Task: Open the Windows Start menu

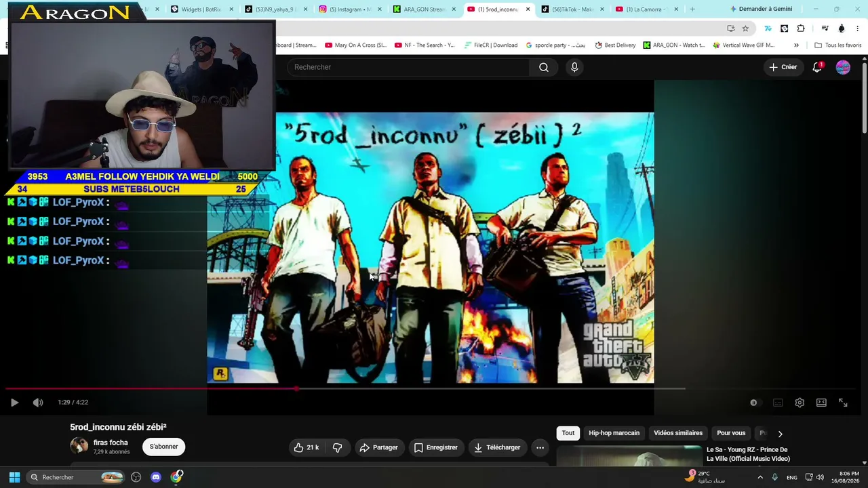Action: (14, 477)
